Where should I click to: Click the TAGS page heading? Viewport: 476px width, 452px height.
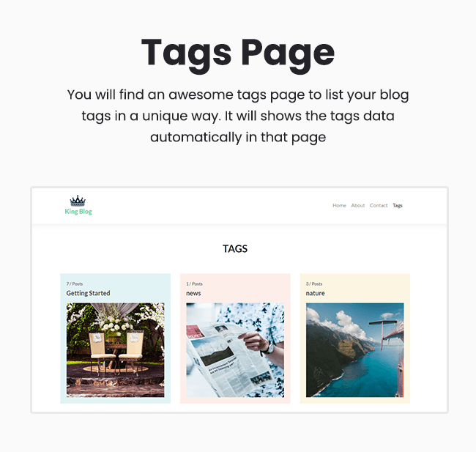coord(235,249)
